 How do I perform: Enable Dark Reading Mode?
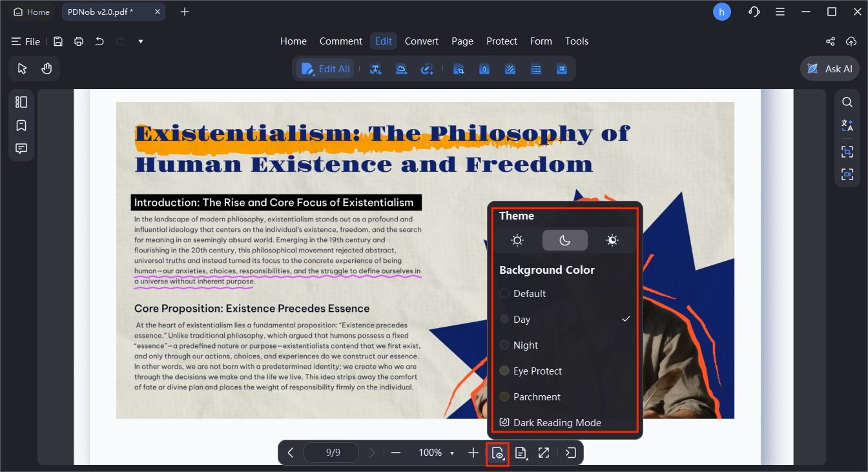(557, 423)
